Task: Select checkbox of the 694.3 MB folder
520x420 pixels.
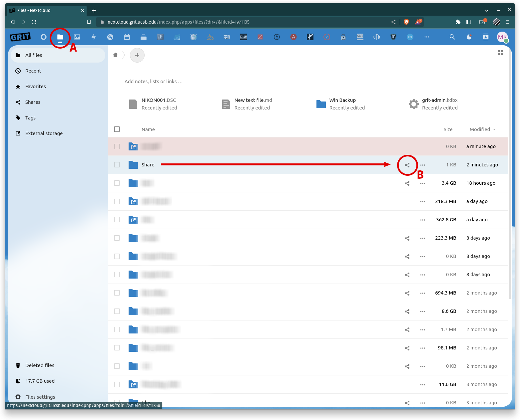Action: (117, 293)
